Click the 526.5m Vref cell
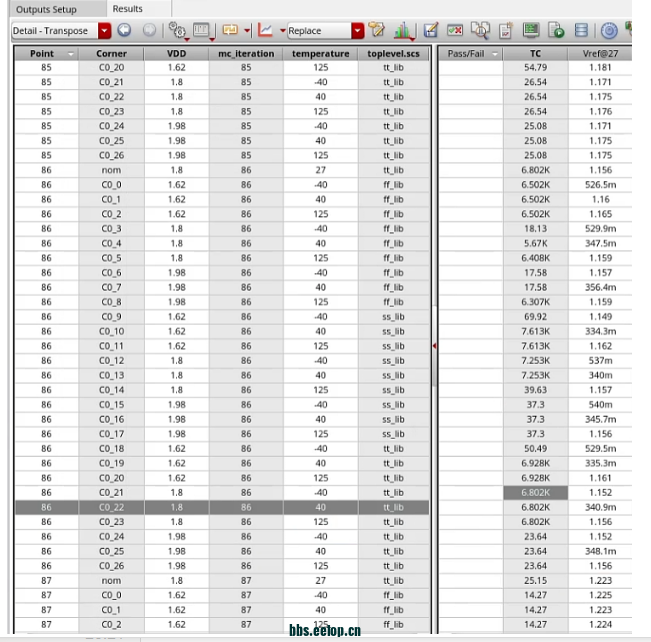This screenshot has width=651, height=642. 600,184
